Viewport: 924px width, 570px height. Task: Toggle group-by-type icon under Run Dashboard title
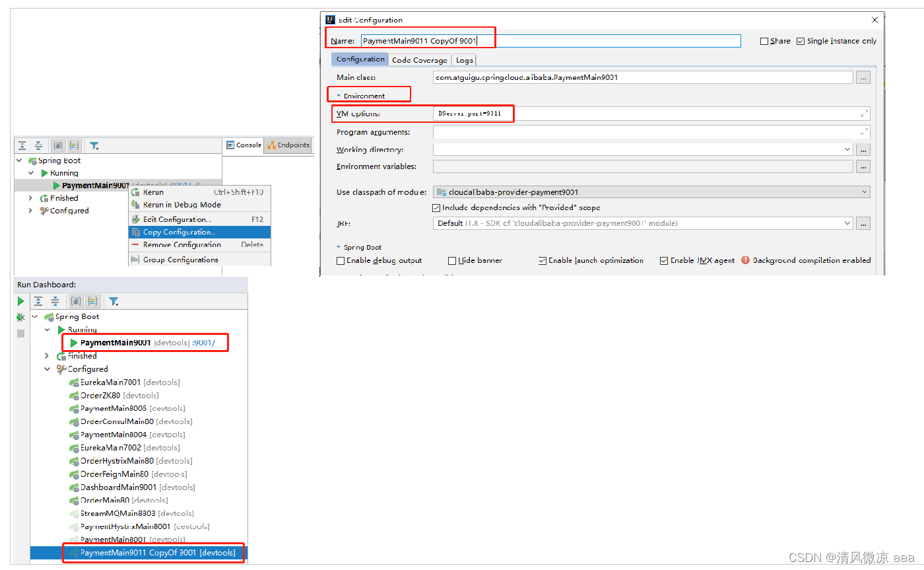pyautogui.click(x=76, y=301)
